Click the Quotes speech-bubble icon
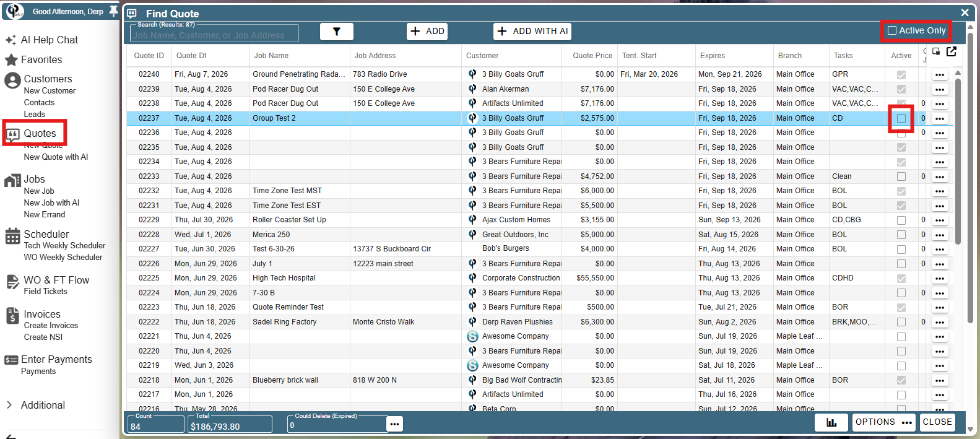 tap(12, 134)
